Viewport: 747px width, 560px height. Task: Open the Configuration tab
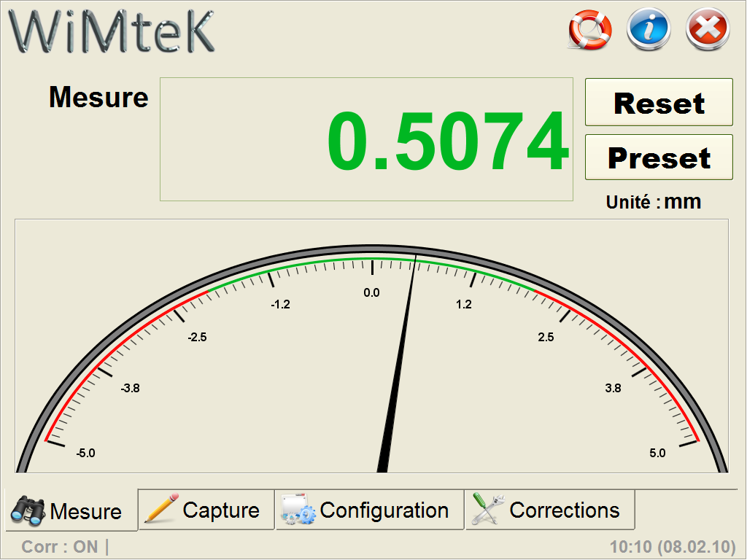[370, 510]
